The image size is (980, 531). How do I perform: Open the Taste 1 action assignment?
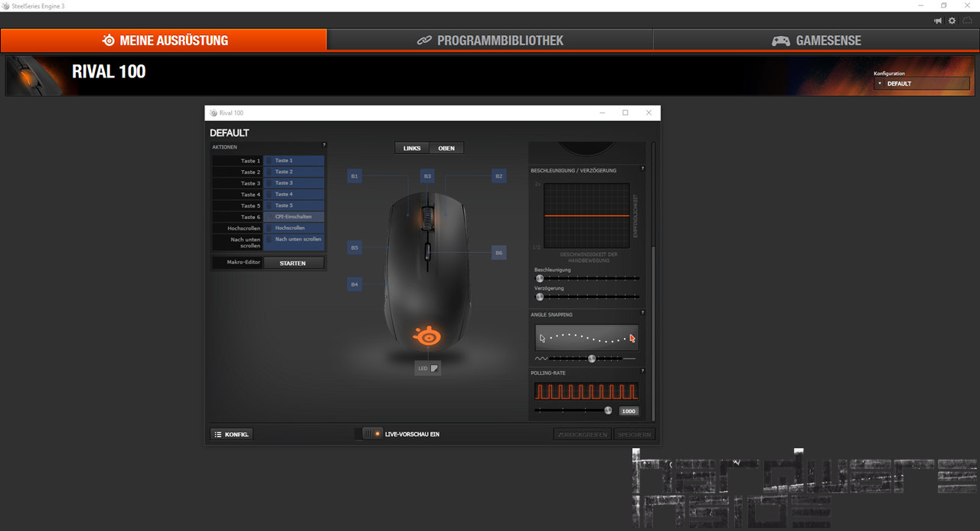pyautogui.click(x=294, y=161)
